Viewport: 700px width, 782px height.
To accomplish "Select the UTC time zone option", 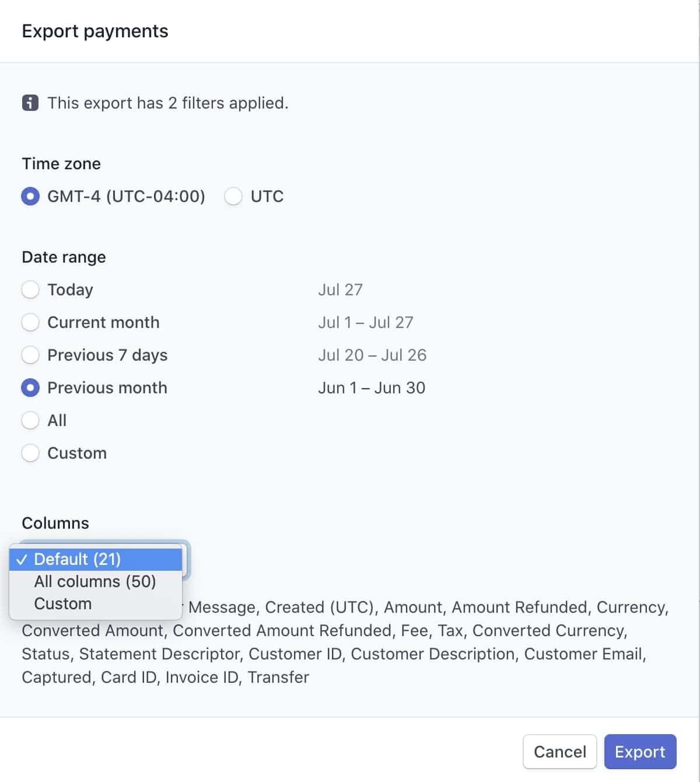I will (x=233, y=197).
